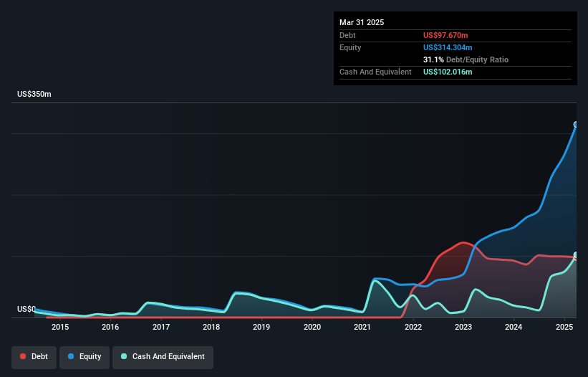
Task: Click the Debt row label in tooltip
Action: tap(347, 35)
